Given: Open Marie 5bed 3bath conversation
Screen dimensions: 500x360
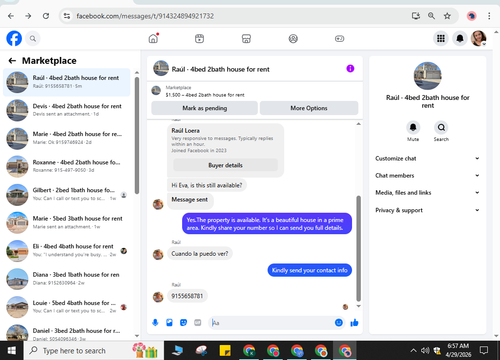Looking at the screenshot, I should [67, 223].
